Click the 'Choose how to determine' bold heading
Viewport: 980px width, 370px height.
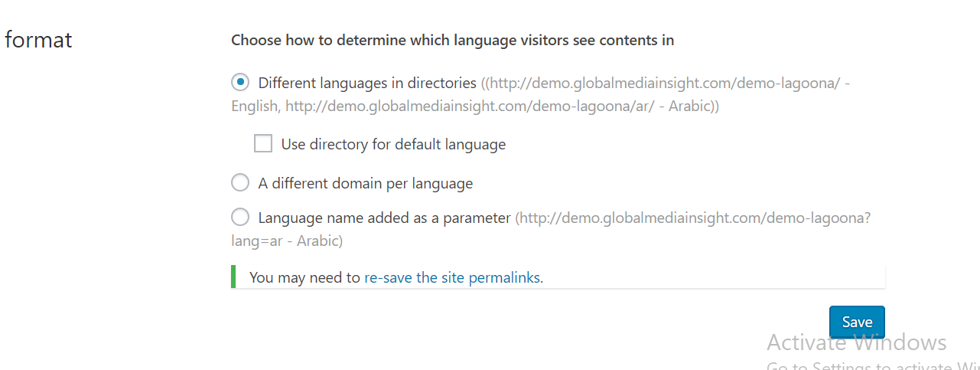click(452, 40)
